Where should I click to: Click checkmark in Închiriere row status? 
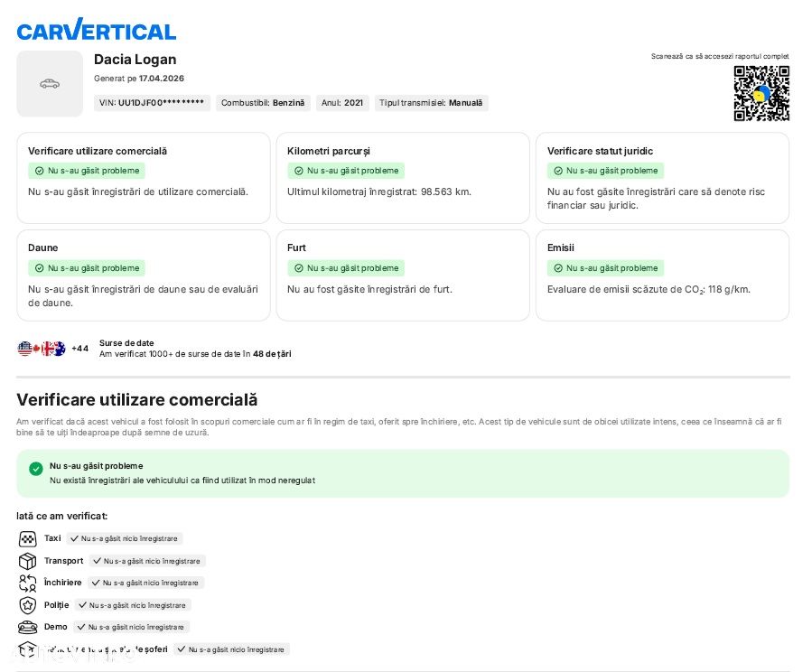tap(96, 583)
